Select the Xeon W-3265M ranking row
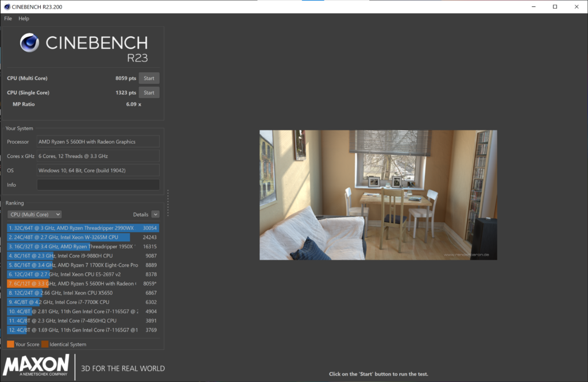The width and height of the screenshot is (588, 382). [83, 237]
